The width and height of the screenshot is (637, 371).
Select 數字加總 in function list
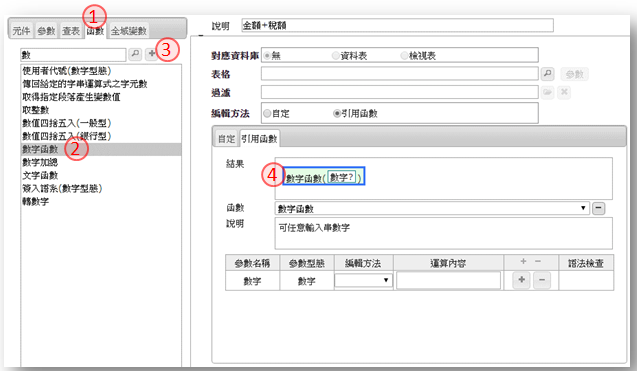101,162
